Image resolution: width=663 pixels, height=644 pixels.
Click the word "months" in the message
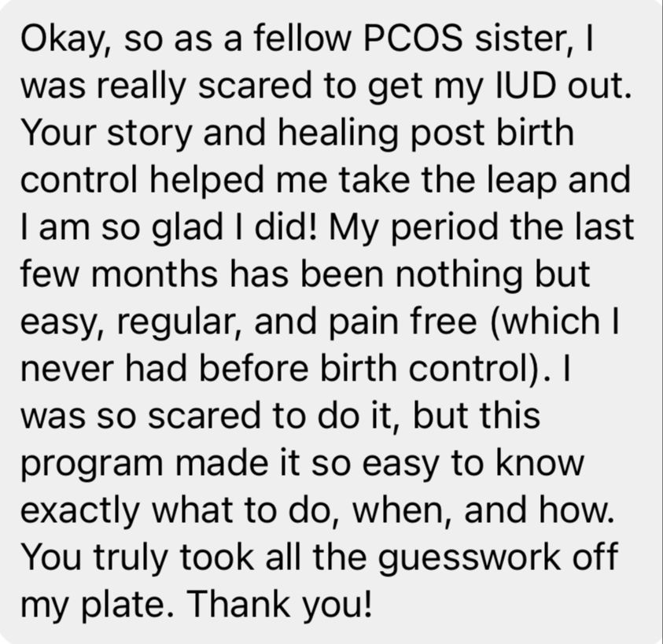154,274
